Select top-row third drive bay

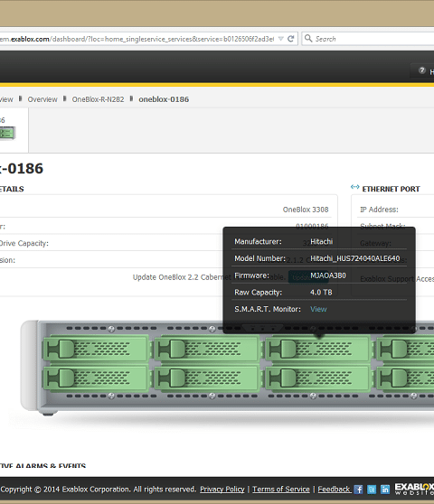318,349
